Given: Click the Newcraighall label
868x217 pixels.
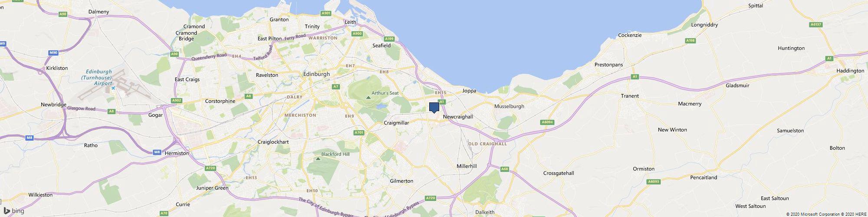Looking at the screenshot, I should pyautogui.click(x=458, y=117).
